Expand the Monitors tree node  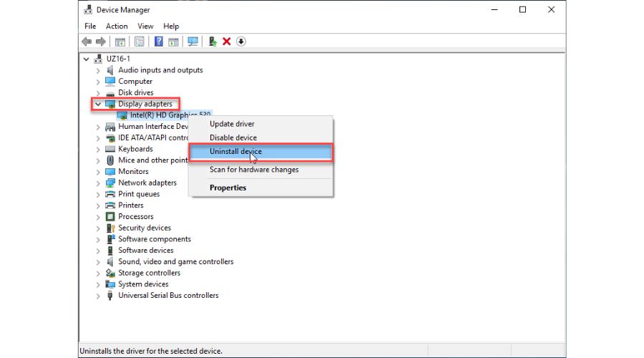(x=98, y=172)
